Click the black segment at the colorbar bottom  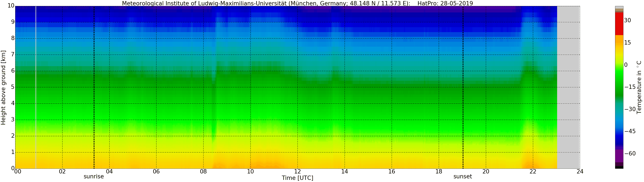point(619,167)
